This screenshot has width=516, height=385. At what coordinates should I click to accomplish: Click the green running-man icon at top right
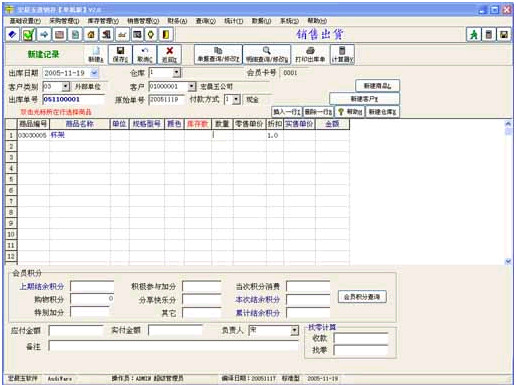point(474,34)
